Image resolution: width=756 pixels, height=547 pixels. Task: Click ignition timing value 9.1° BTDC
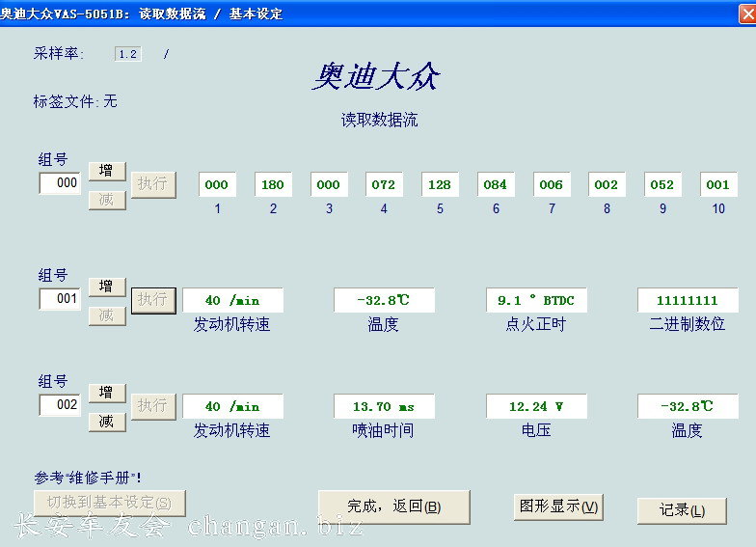[536, 301]
